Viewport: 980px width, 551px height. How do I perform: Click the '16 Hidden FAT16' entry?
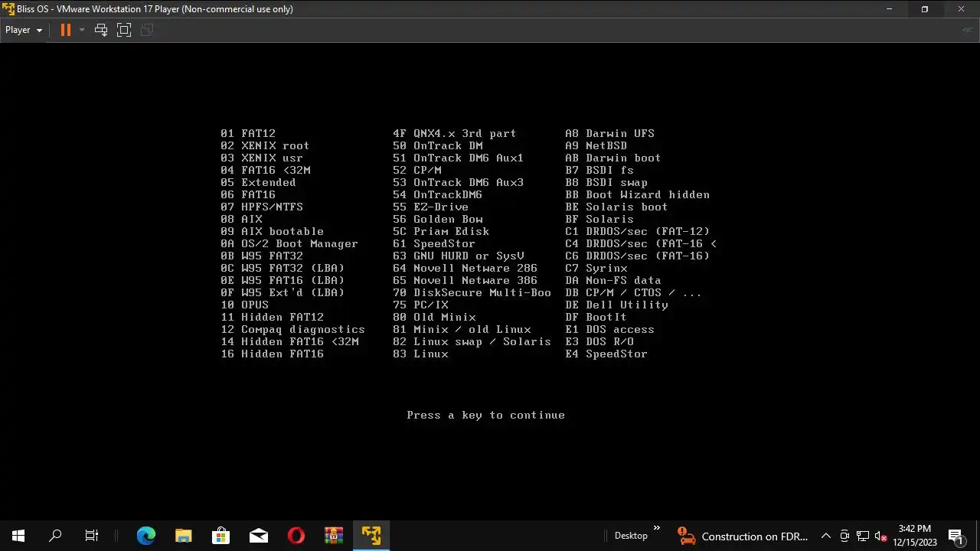click(272, 354)
